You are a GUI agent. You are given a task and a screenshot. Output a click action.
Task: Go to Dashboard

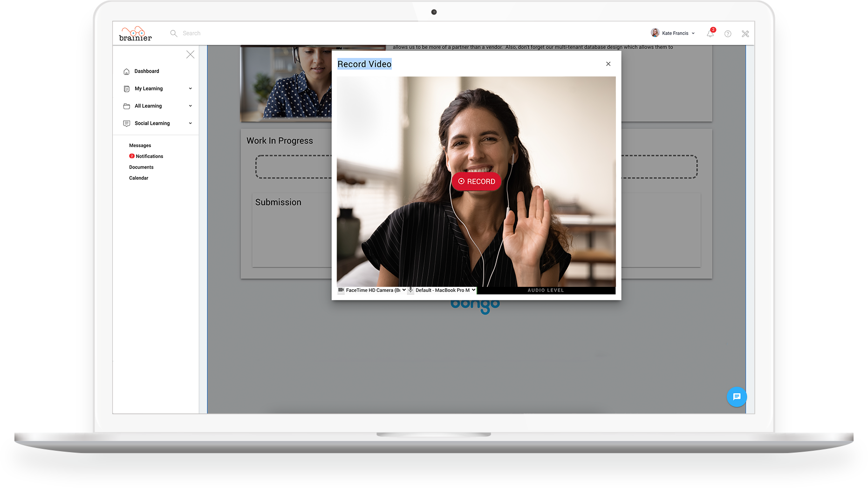point(147,71)
